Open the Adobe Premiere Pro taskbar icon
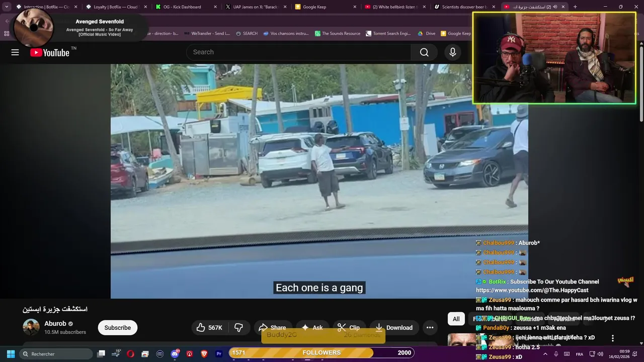This screenshot has height=362, width=644. point(219,354)
